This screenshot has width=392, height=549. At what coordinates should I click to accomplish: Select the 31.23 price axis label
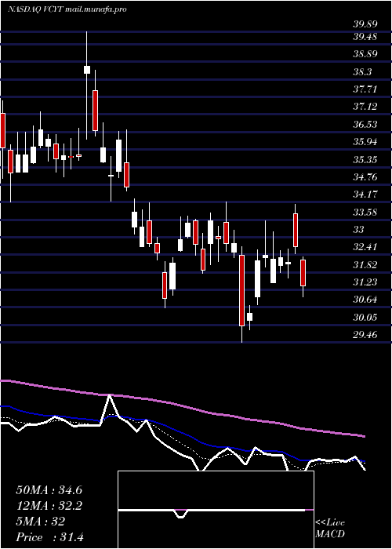point(365,282)
